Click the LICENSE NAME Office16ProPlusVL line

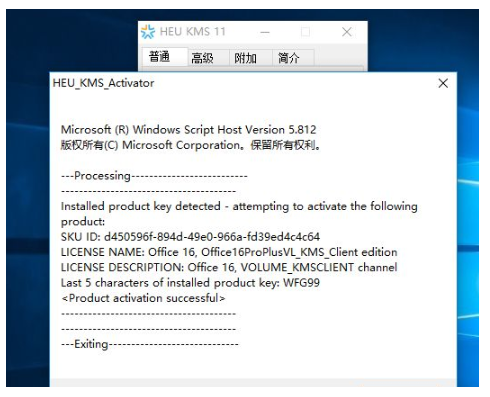[x=229, y=252]
